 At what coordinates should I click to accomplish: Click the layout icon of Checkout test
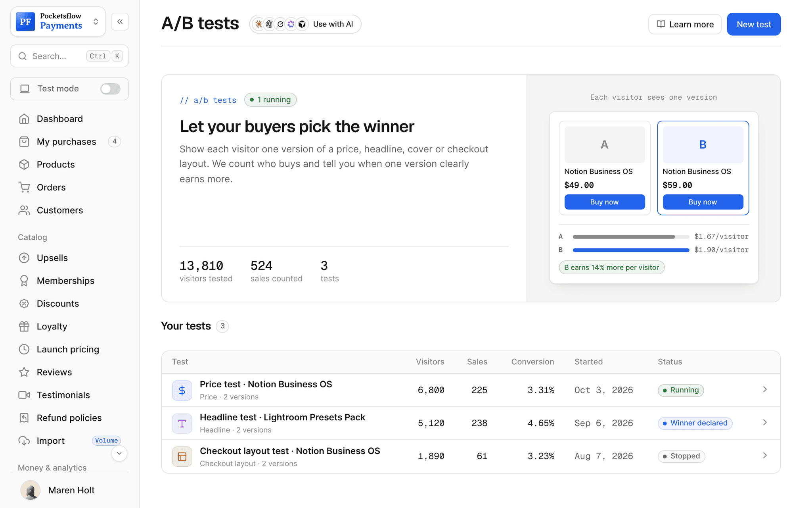click(182, 456)
